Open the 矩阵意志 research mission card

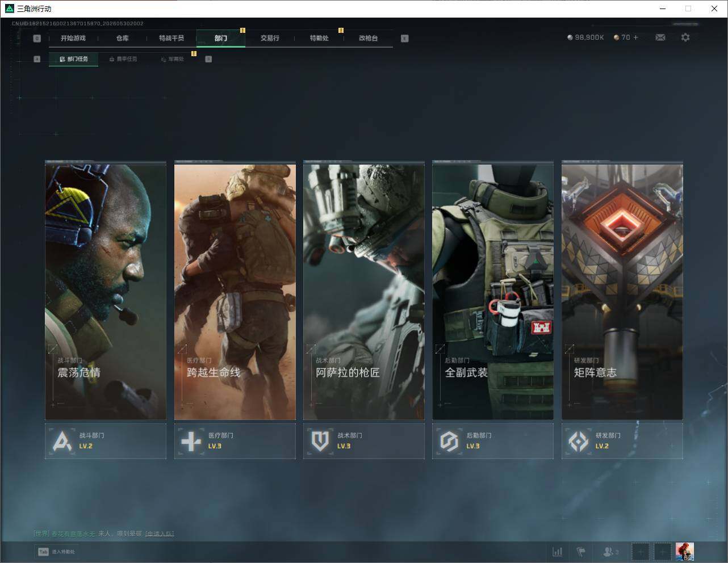tap(622, 292)
